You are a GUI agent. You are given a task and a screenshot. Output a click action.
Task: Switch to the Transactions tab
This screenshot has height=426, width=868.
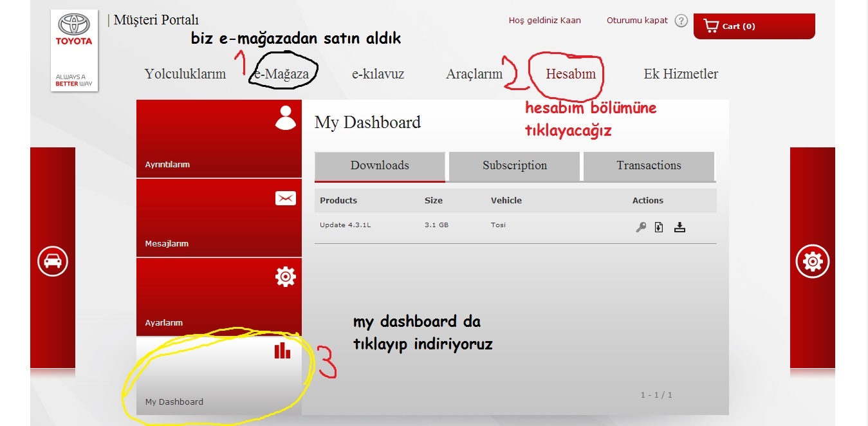(x=649, y=166)
